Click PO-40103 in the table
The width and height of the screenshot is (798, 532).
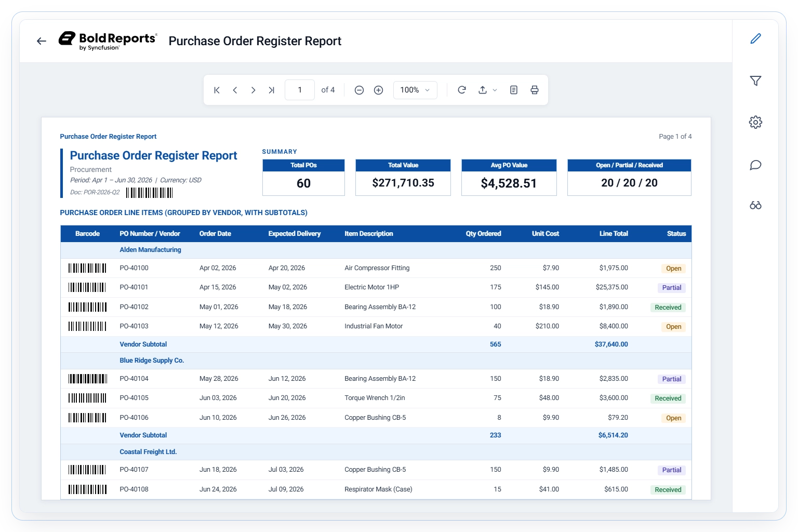coord(134,326)
